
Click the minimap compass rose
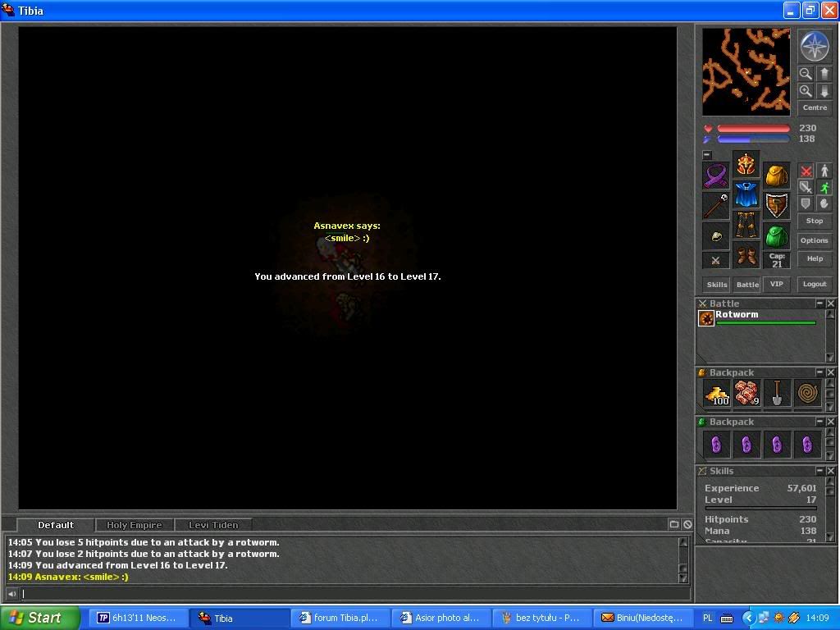[x=815, y=46]
